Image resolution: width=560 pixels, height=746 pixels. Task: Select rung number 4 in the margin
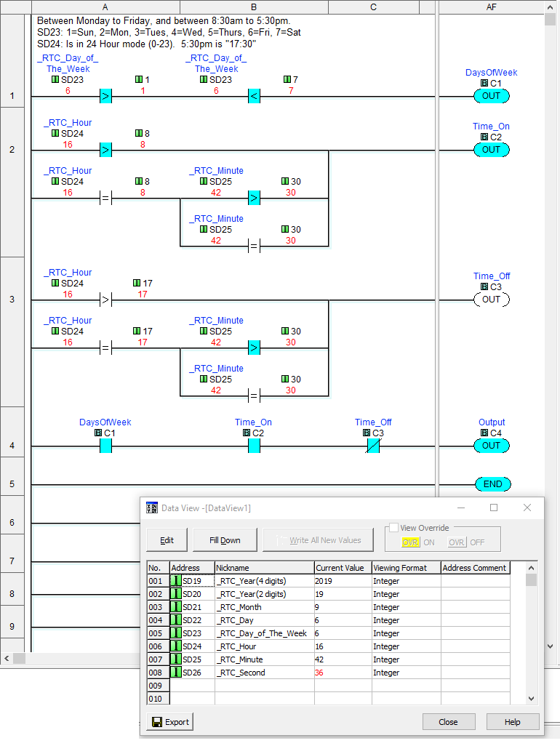[12, 445]
